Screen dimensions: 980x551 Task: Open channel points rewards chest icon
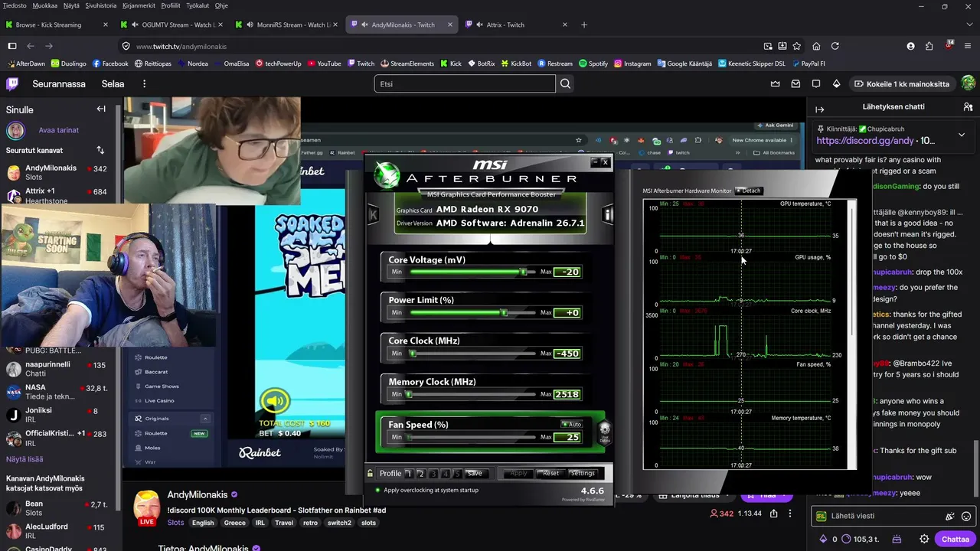[897, 539]
